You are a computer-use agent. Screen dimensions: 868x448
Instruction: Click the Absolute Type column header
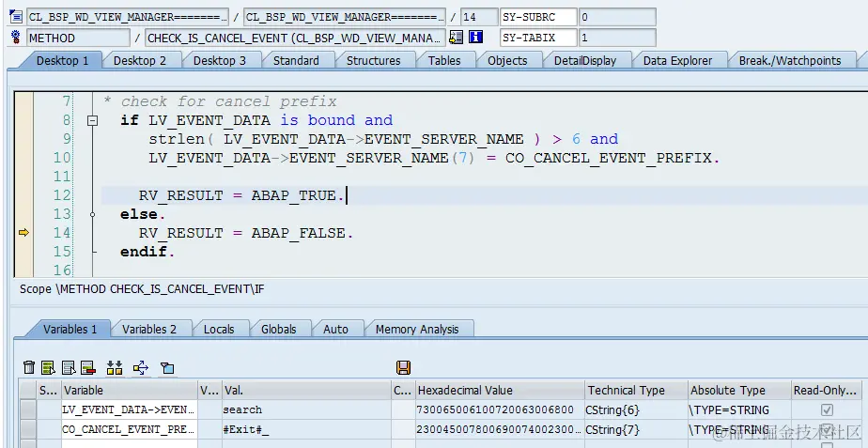pos(739,391)
